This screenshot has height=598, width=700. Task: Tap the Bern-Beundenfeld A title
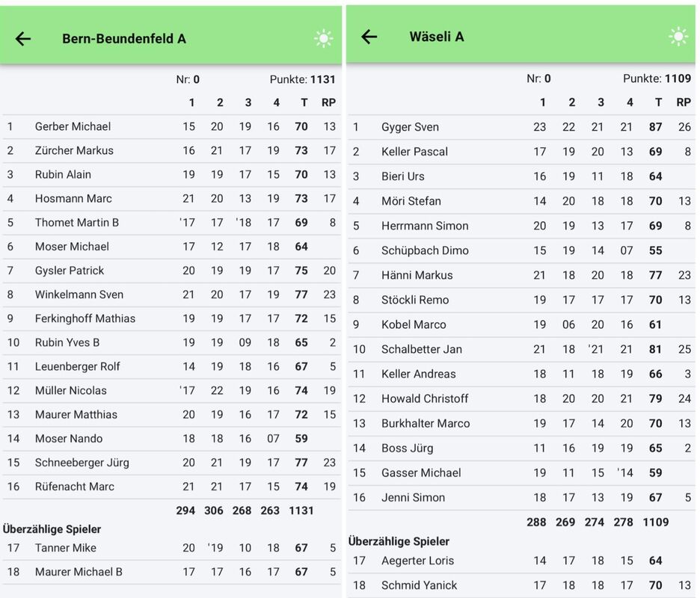pos(124,39)
